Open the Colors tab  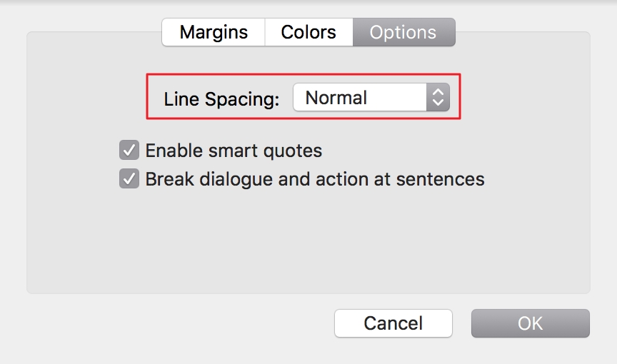pyautogui.click(x=308, y=33)
